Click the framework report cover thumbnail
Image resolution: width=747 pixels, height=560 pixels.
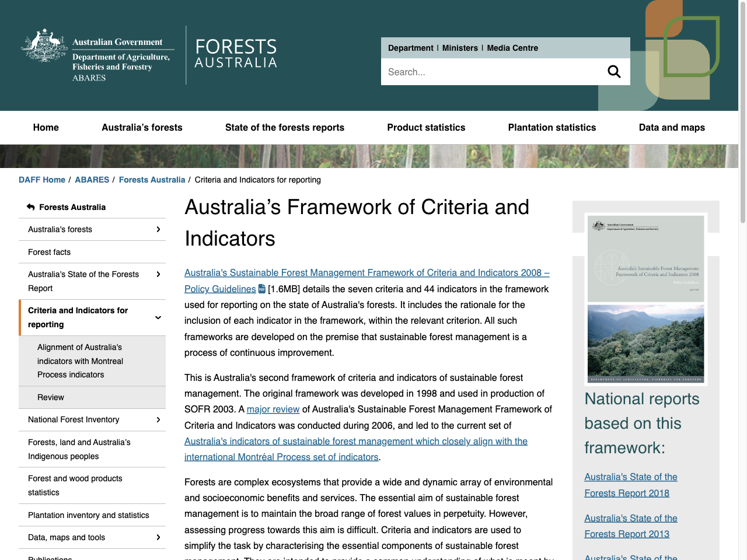(645, 299)
